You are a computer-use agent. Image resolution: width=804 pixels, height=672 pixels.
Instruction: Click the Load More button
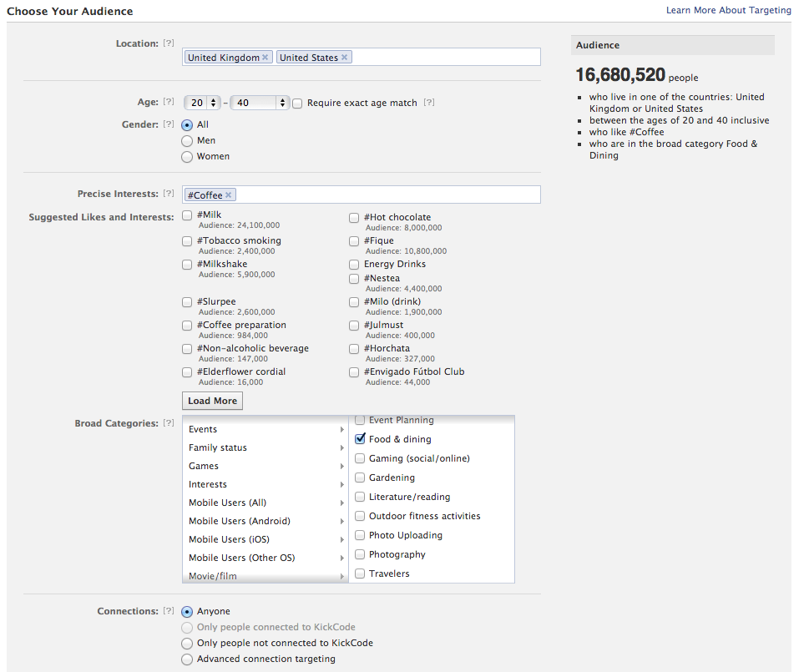[212, 401]
